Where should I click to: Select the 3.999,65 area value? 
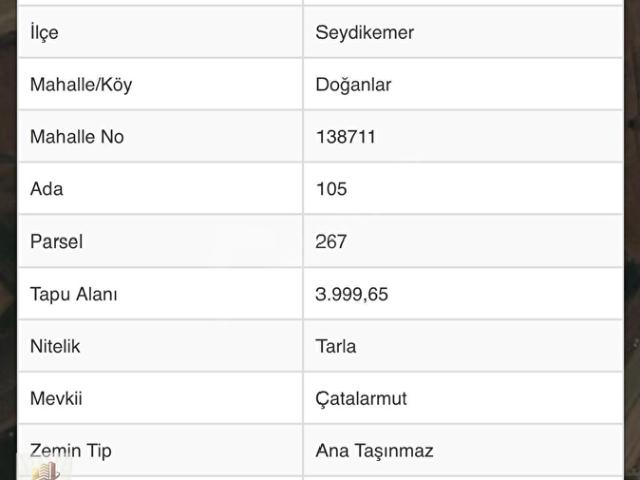[352, 294]
